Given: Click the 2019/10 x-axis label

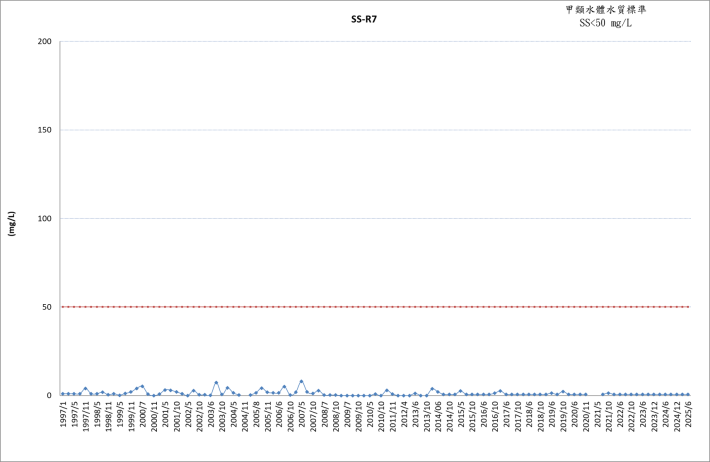Looking at the screenshot, I should pyautogui.click(x=563, y=415).
